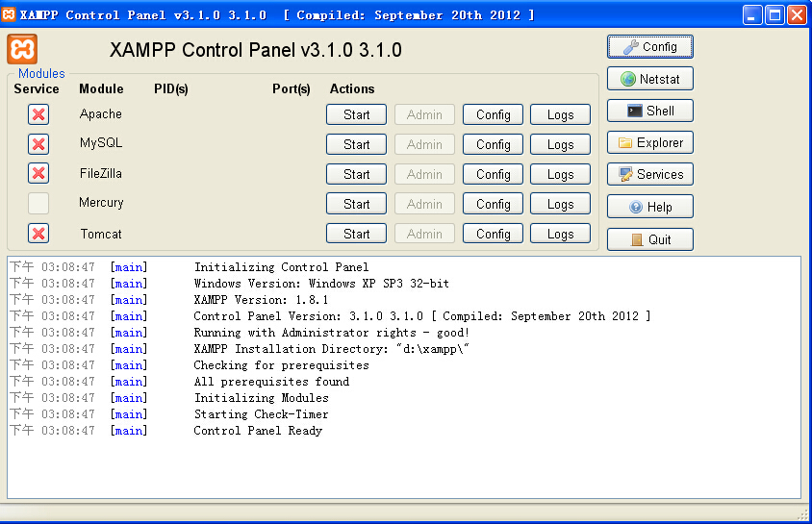Click the 'Control Panel Ready' log line
Image resolution: width=812 pixels, height=524 pixels.
click(258, 431)
